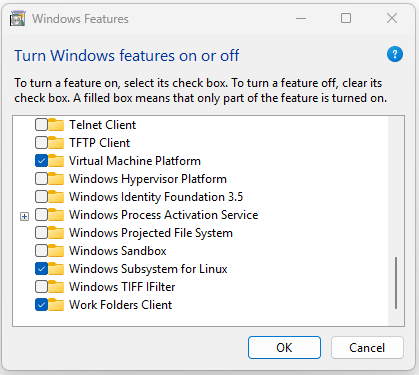Viewport: 419px width, 375px height.
Task: Select the "Virtual Machine Platform" label
Action: pyautogui.click(x=135, y=161)
